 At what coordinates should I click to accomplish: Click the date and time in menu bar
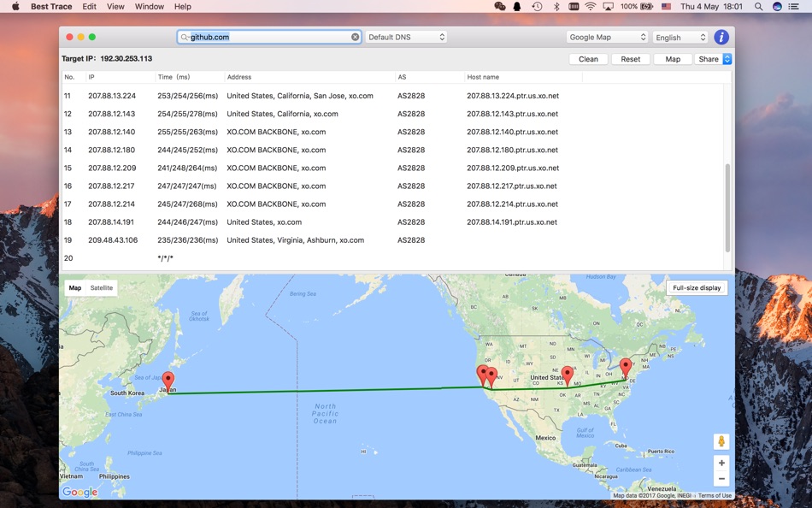coord(711,6)
